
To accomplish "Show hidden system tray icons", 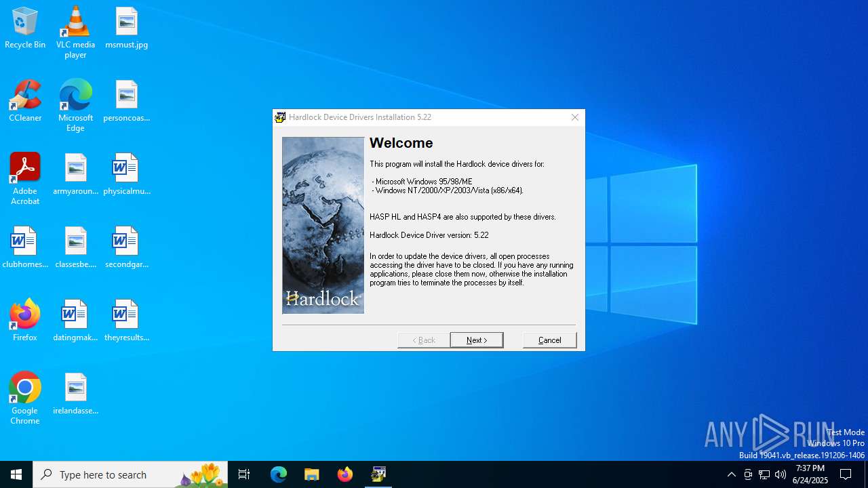I will tap(731, 474).
